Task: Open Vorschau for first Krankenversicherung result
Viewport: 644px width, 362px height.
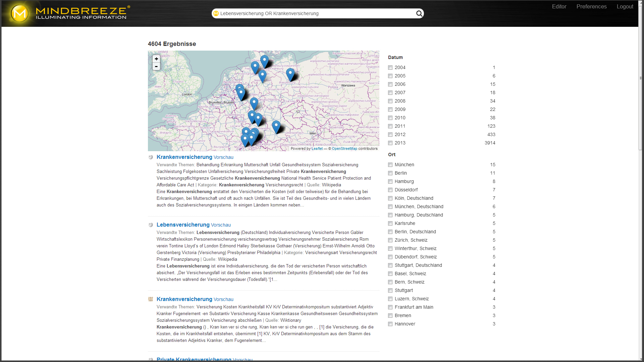Action: pyautogui.click(x=223, y=157)
